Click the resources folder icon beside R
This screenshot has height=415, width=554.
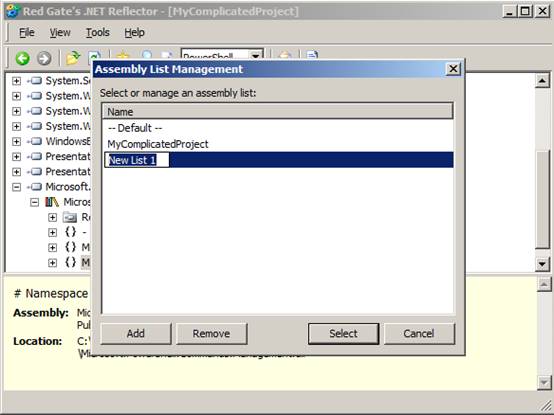[70, 217]
